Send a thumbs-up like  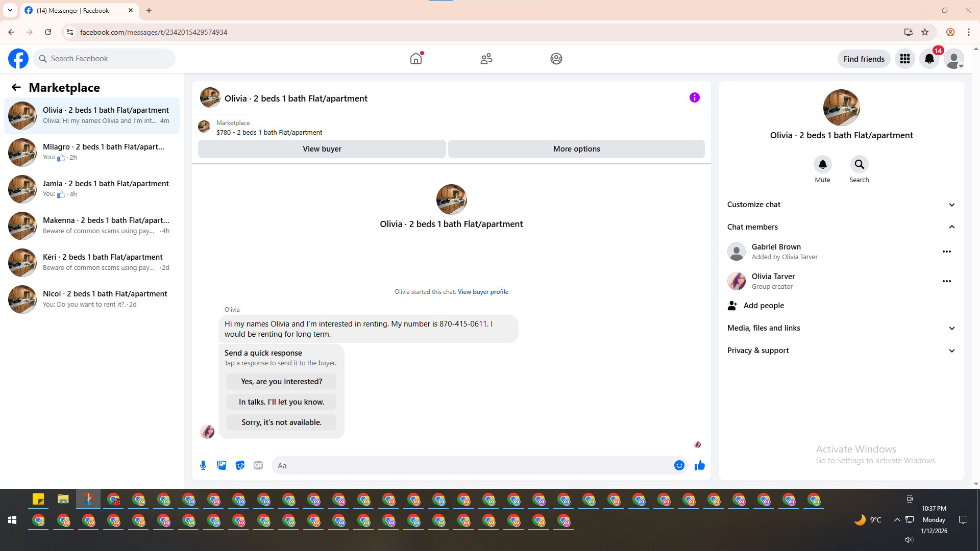pos(699,465)
